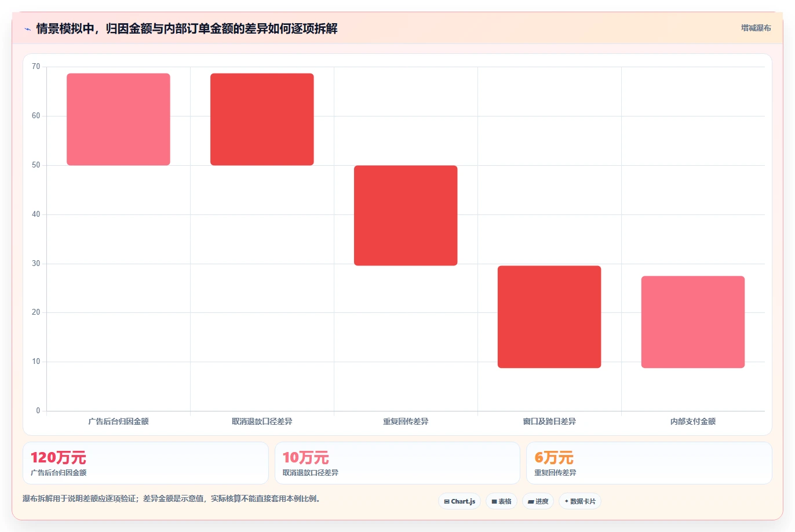Image resolution: width=795 pixels, height=532 pixels.
Task: Click the chart title 情景模拟中 heading
Action: pos(187,28)
